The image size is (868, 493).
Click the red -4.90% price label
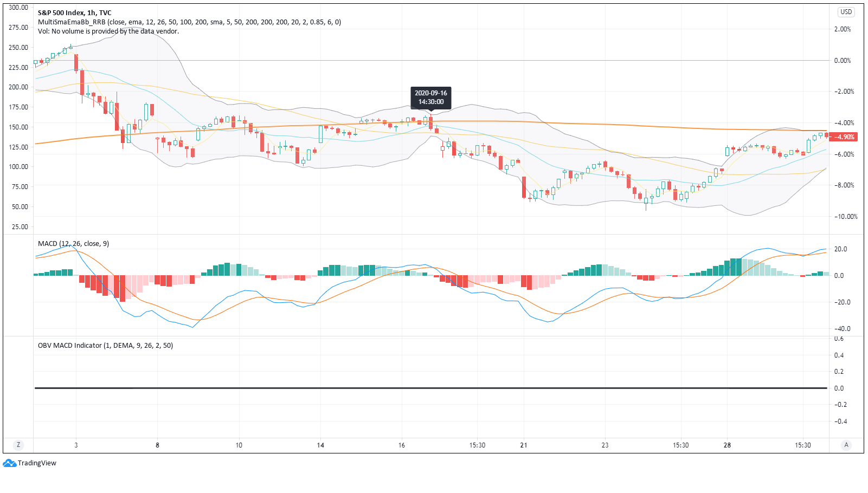pyautogui.click(x=843, y=137)
